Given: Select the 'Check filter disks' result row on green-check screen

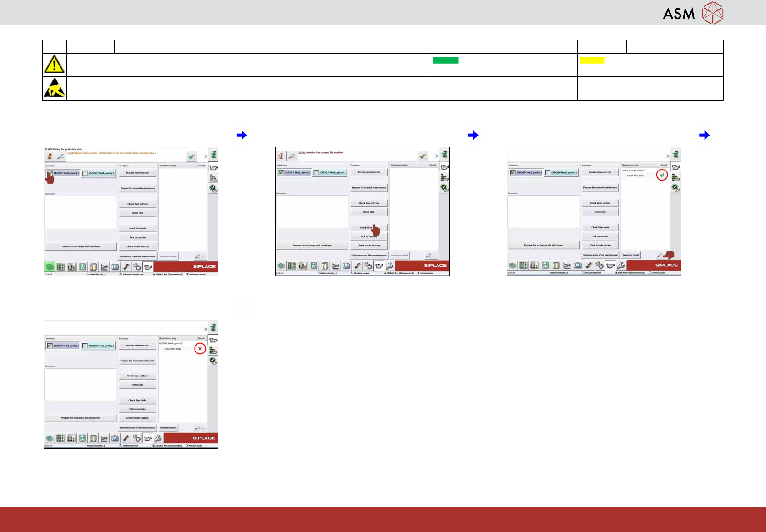Looking at the screenshot, I should pyautogui.click(x=645, y=176).
